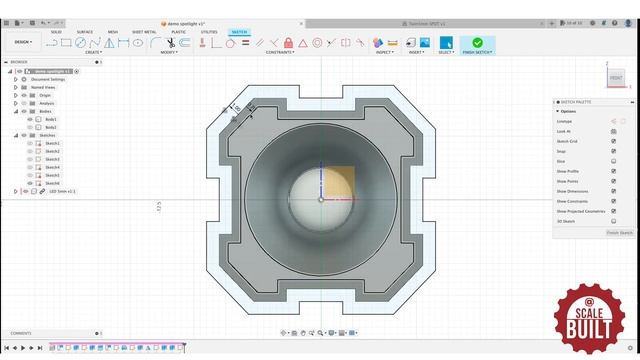Screen dimensions: 640x360
Task: Toggle the Show Constraints checkbox
Action: (x=613, y=201)
